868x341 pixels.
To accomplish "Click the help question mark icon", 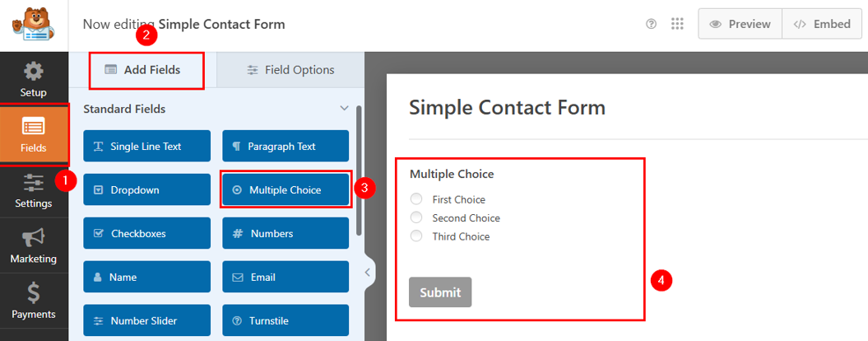I will coord(651,24).
